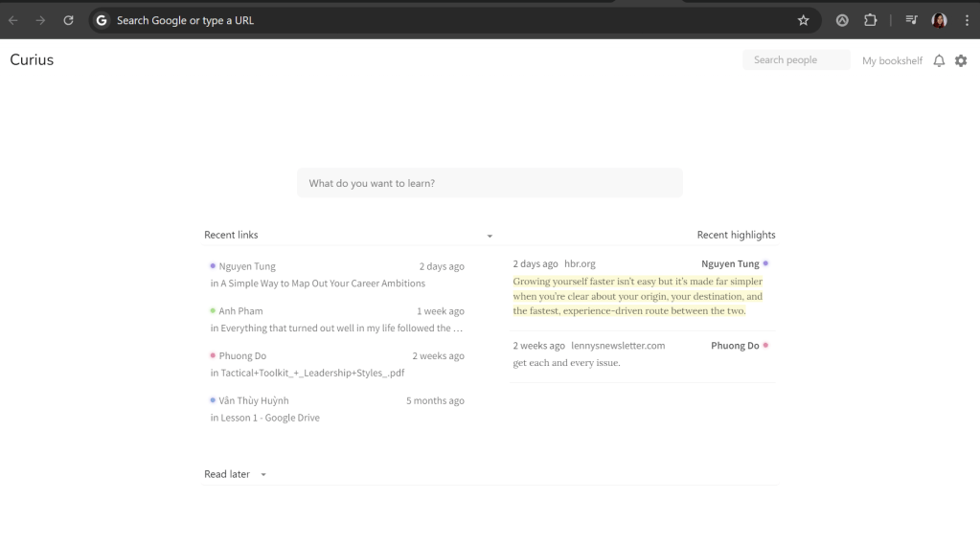This screenshot has width=980, height=545.
Task: Open 'Lesson 1 - Google Drive' link
Action: [270, 418]
